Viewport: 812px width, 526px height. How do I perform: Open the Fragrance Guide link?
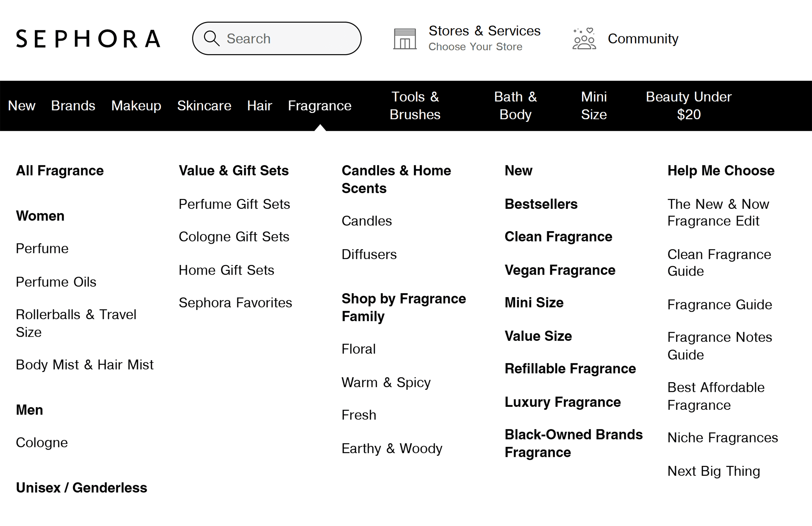point(719,305)
